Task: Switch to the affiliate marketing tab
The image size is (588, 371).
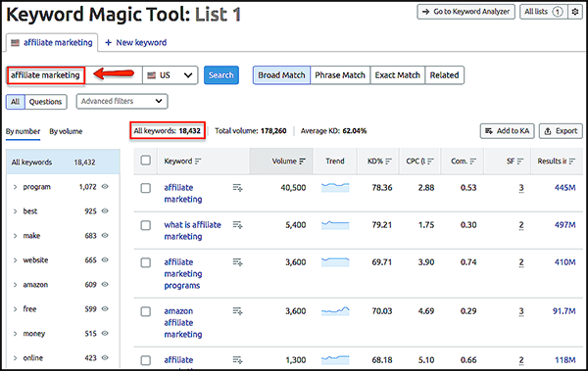Action: pyautogui.click(x=52, y=43)
